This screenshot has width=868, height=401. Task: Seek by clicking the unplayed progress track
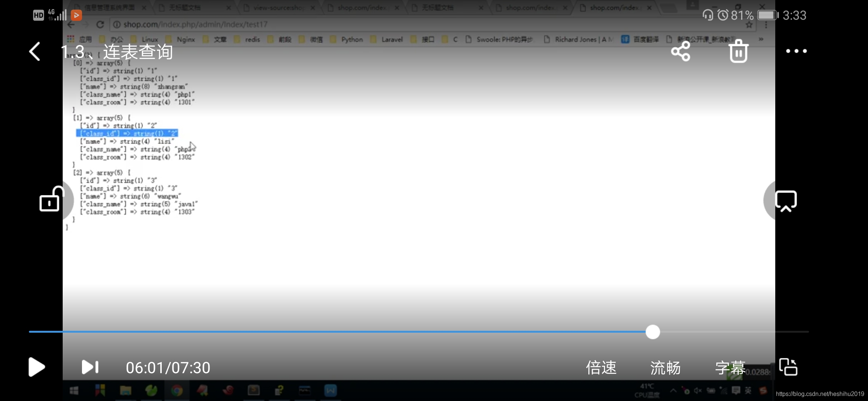(x=734, y=332)
